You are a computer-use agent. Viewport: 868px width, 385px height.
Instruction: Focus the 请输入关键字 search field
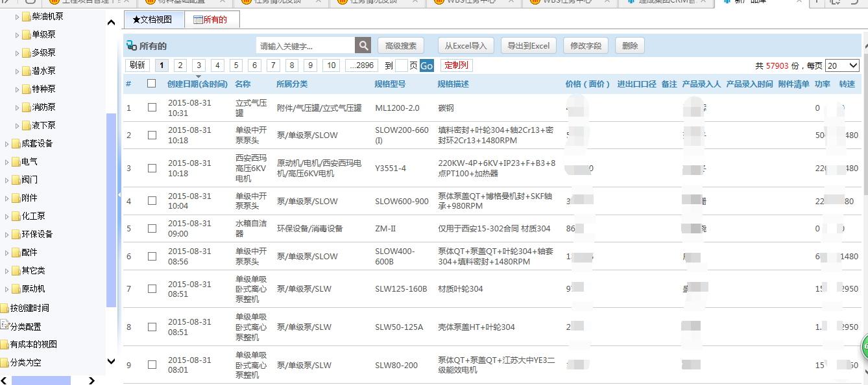[306, 45]
